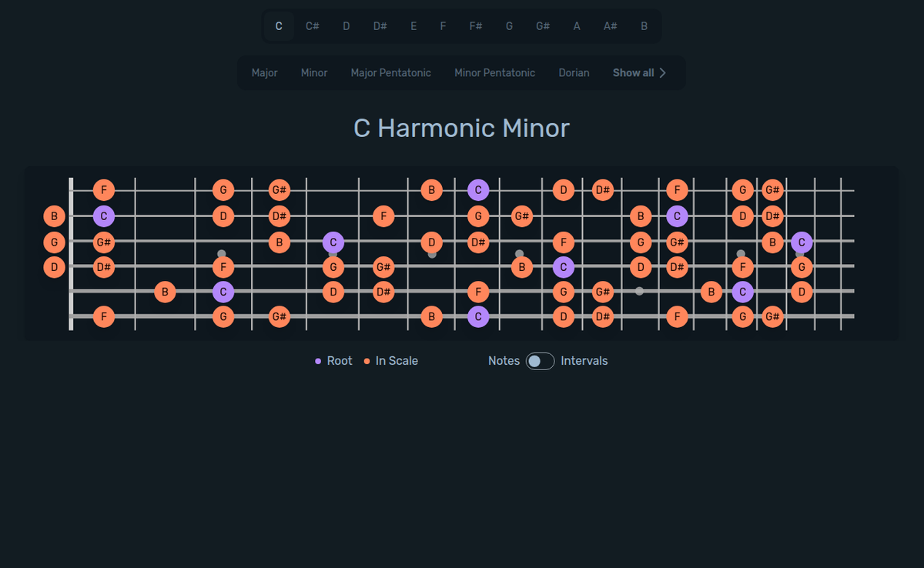Click the chevron next to Show all
Image resolution: width=924 pixels, height=568 pixels.
[663, 72]
